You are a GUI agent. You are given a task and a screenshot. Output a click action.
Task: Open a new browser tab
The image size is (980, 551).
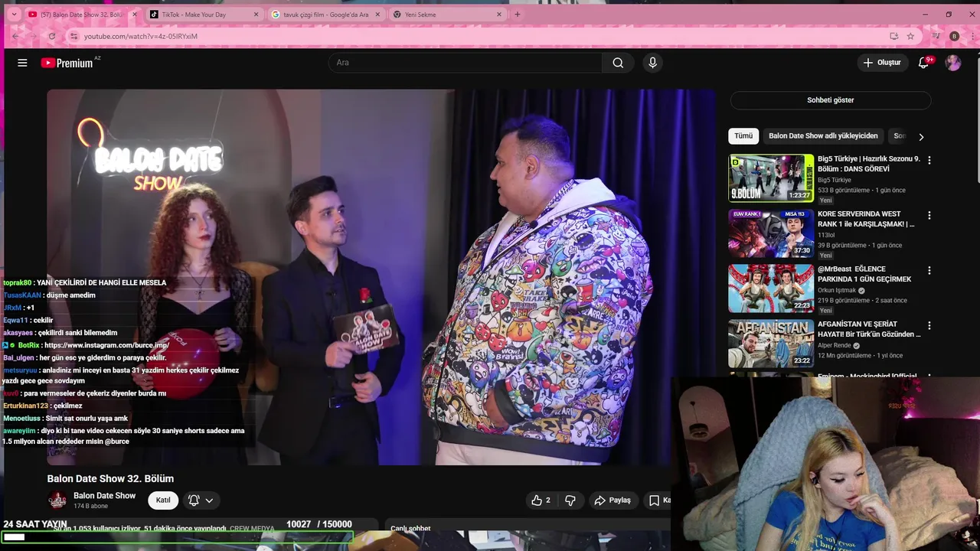click(517, 15)
